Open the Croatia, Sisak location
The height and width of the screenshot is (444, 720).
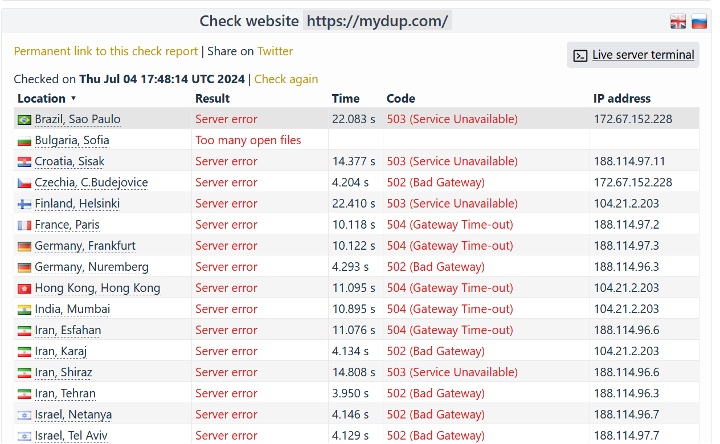69,162
